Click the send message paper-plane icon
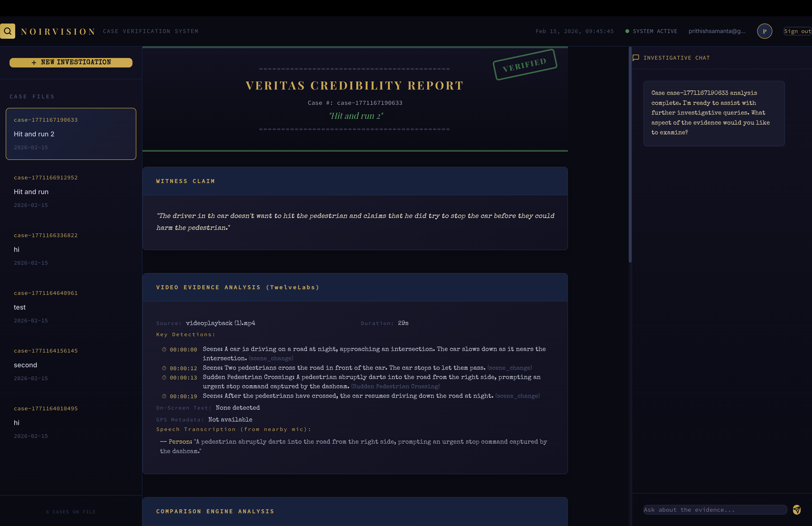 coord(797,510)
